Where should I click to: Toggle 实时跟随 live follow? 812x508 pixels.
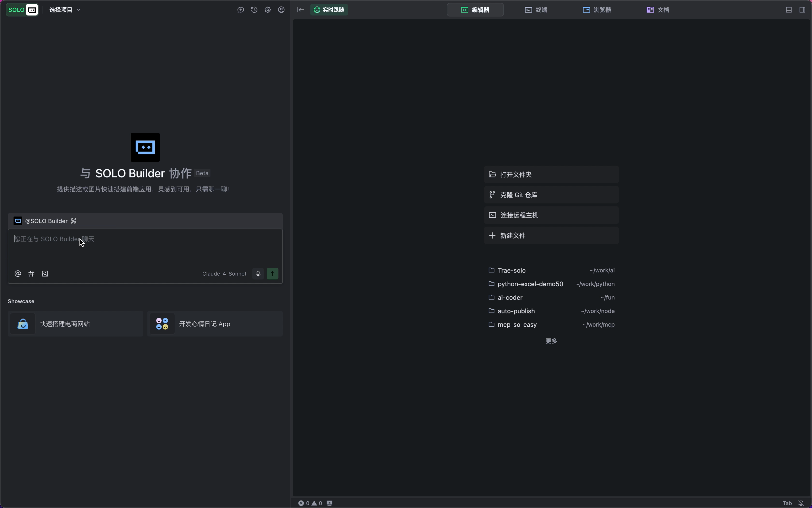coord(329,10)
